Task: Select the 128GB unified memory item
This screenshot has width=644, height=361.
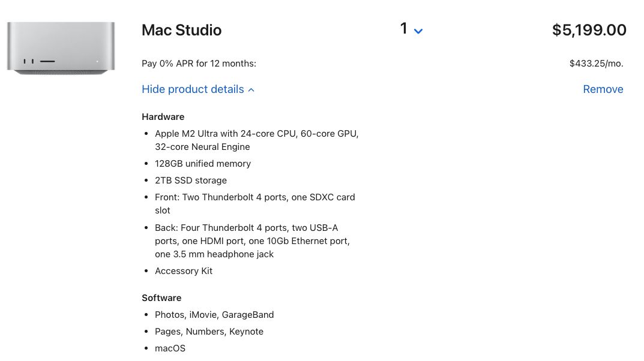Action: pyautogui.click(x=202, y=163)
